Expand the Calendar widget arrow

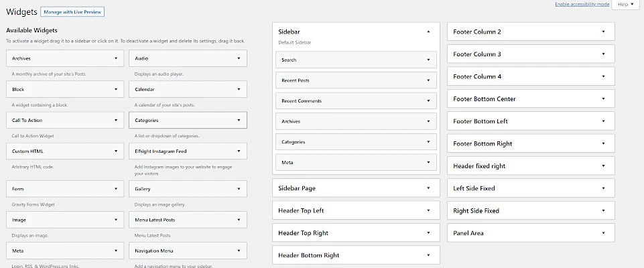tap(239, 89)
